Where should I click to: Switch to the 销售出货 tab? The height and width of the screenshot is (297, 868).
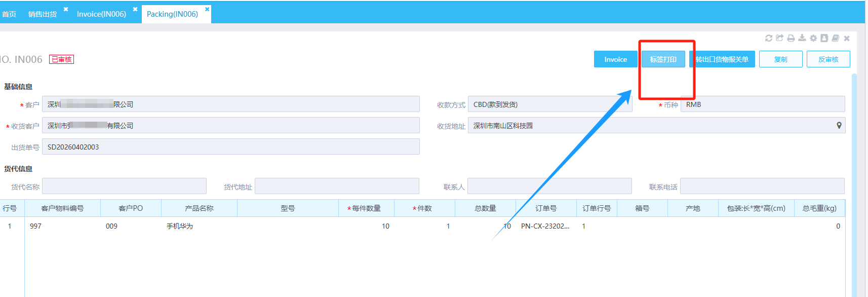tap(43, 14)
